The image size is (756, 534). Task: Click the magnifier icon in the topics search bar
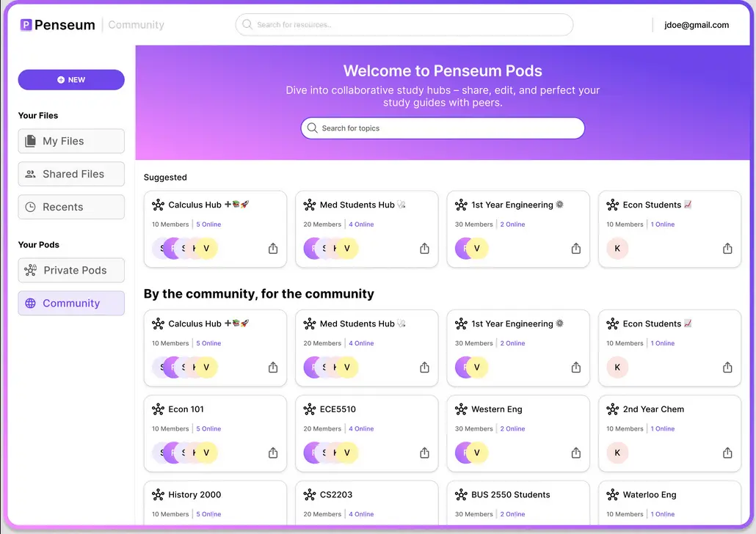pos(313,128)
